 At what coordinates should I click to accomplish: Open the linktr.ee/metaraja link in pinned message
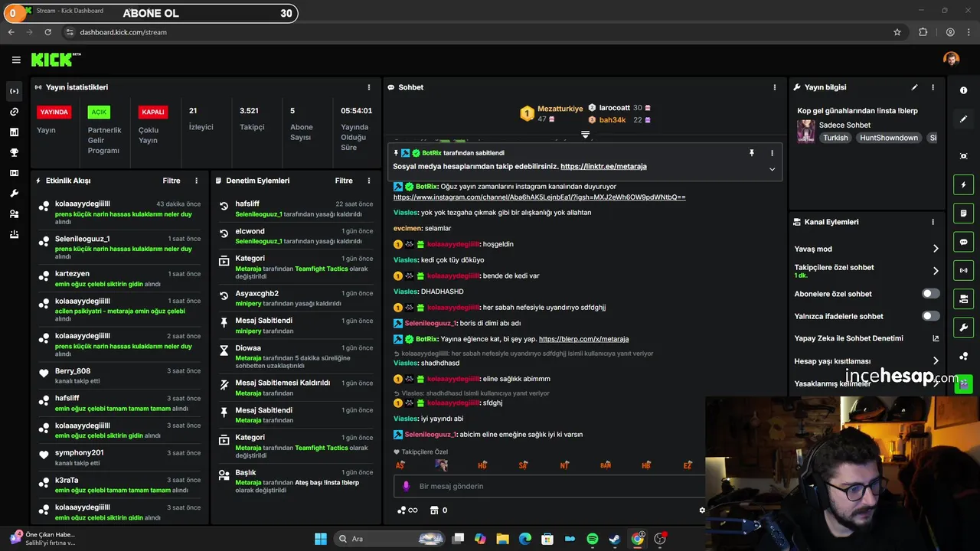click(603, 166)
